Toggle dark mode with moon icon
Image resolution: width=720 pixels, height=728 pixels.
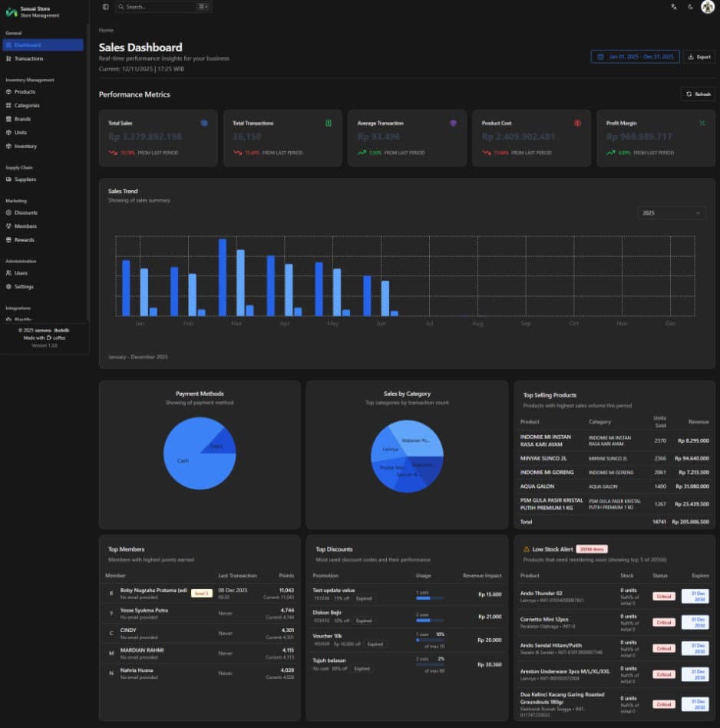point(690,7)
